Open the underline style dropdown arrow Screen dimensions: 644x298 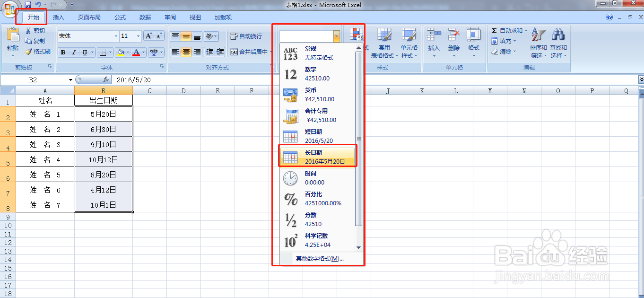(92, 53)
